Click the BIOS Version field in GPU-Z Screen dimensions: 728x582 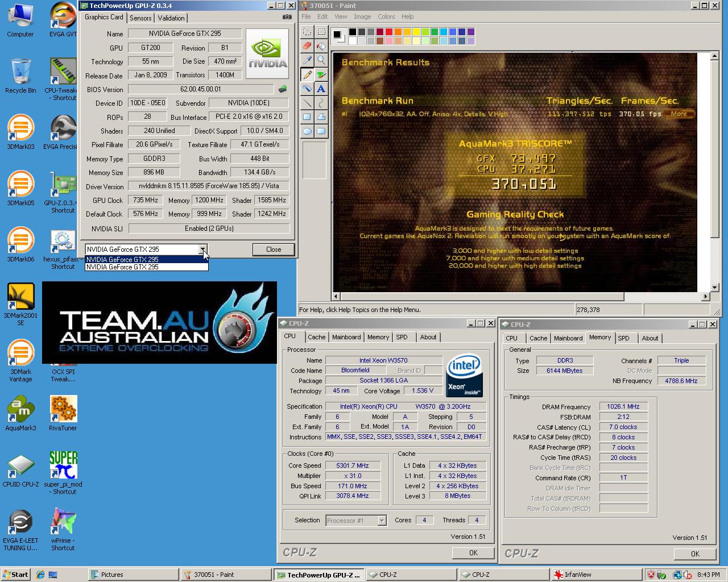pos(200,89)
